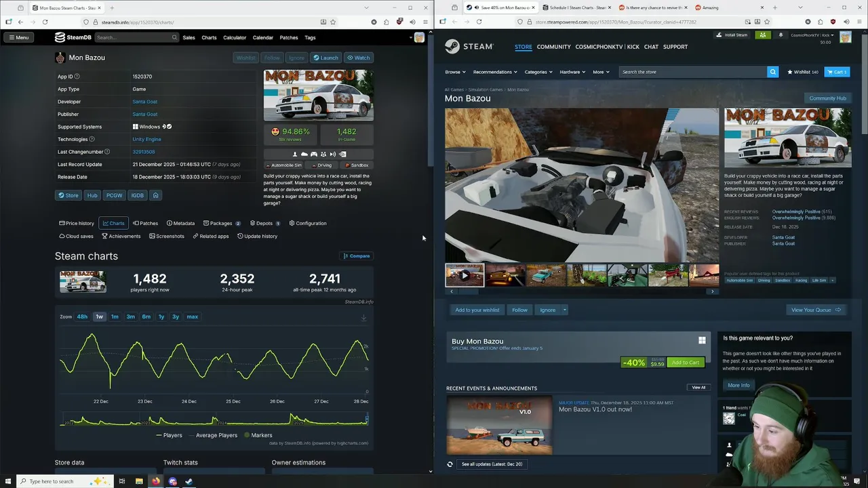Image resolution: width=868 pixels, height=488 pixels.
Task: Click the Steam store search magnifier button
Action: click(x=772, y=72)
